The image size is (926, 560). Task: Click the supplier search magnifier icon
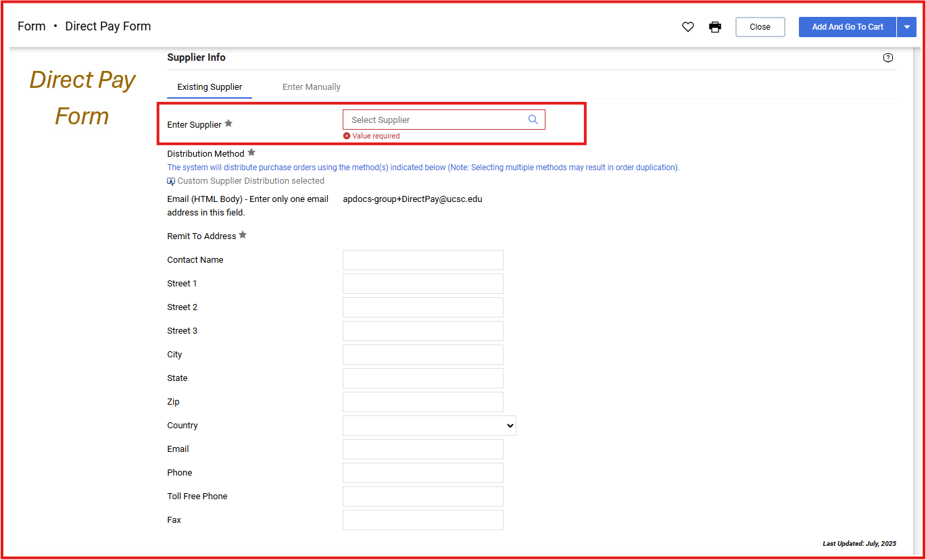pyautogui.click(x=533, y=120)
